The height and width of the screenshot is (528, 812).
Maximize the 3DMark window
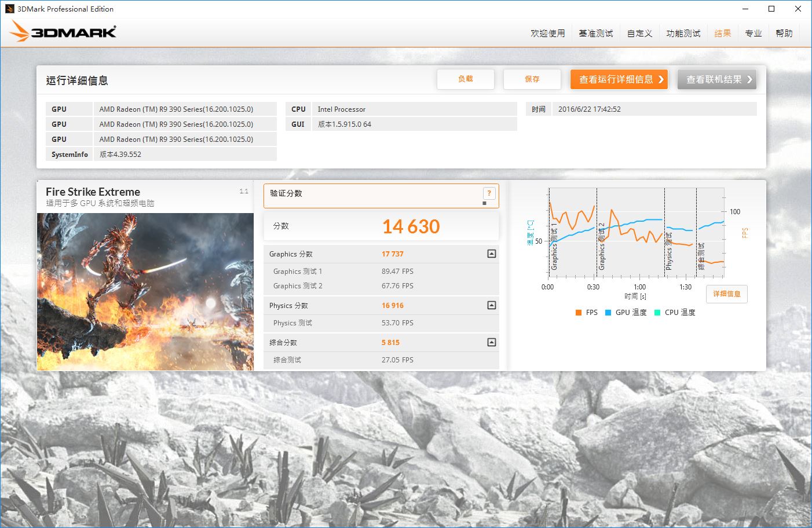(771, 9)
